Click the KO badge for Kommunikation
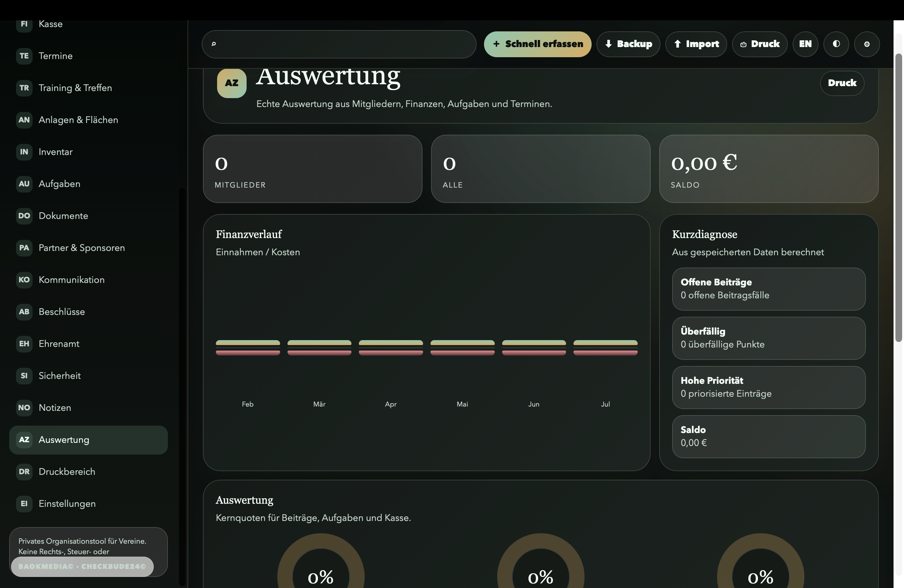Viewport: 904px width, 588px height. (x=24, y=280)
